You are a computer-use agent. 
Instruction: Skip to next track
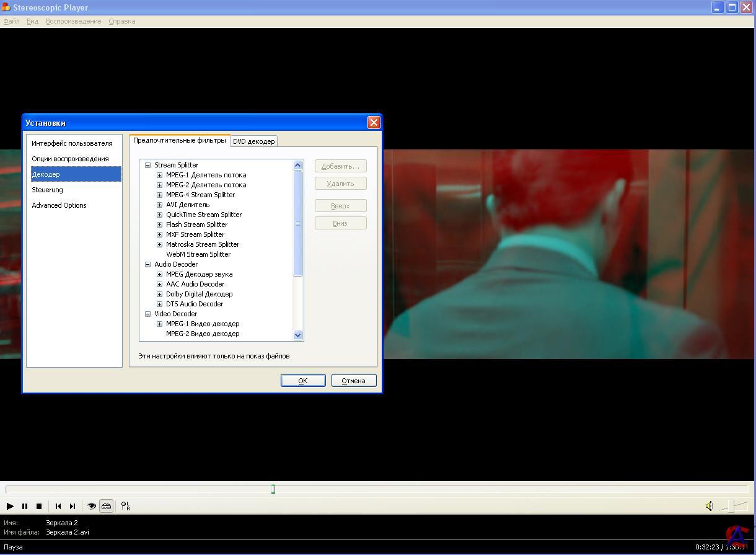pos(73,506)
